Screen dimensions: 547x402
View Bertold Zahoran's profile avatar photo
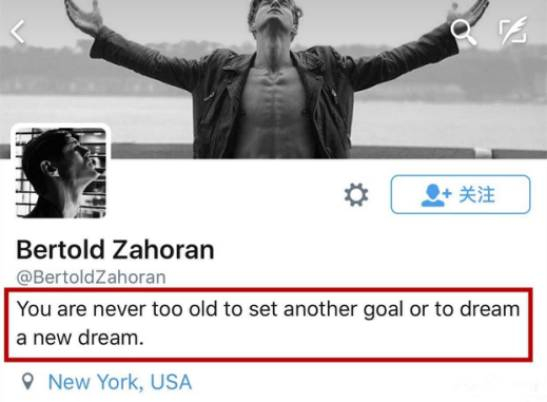tap(61, 172)
